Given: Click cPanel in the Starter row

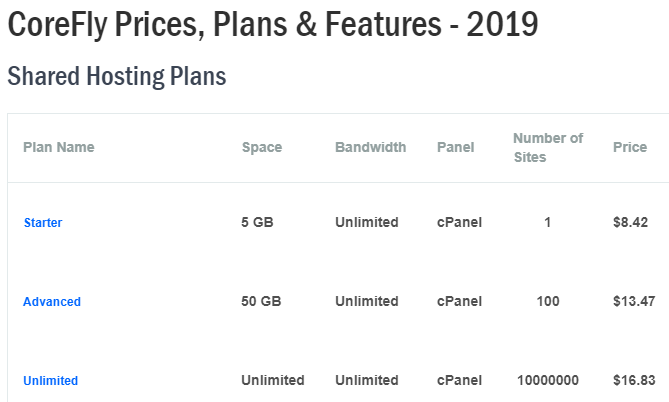Looking at the screenshot, I should click(x=459, y=222).
